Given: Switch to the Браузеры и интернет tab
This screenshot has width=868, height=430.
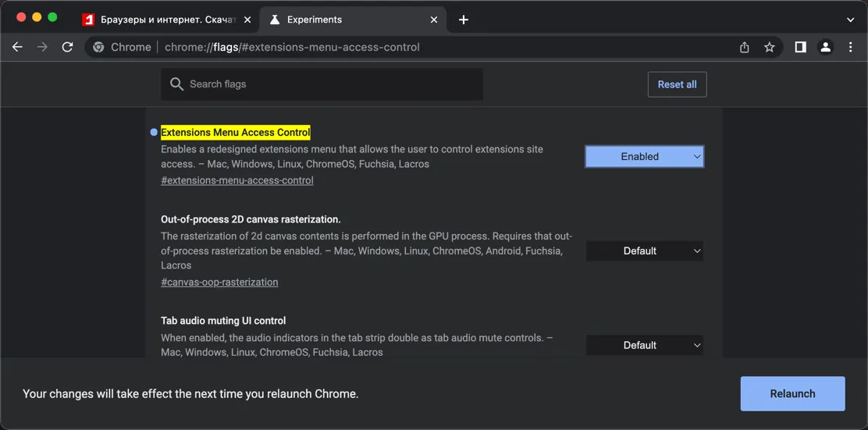Looking at the screenshot, I should 160,20.
